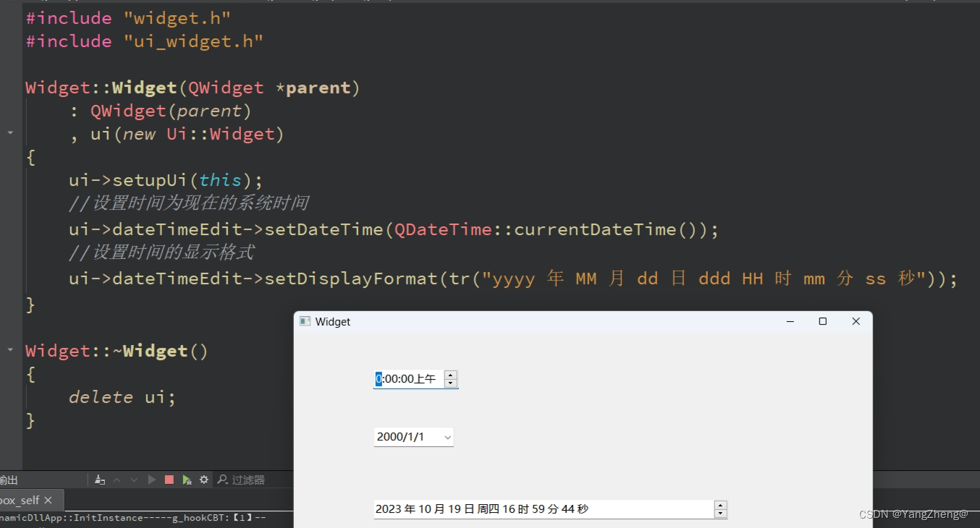Screen dimensions: 980x528
Task: Click the 过滤器 filter input field
Action: pos(250,480)
